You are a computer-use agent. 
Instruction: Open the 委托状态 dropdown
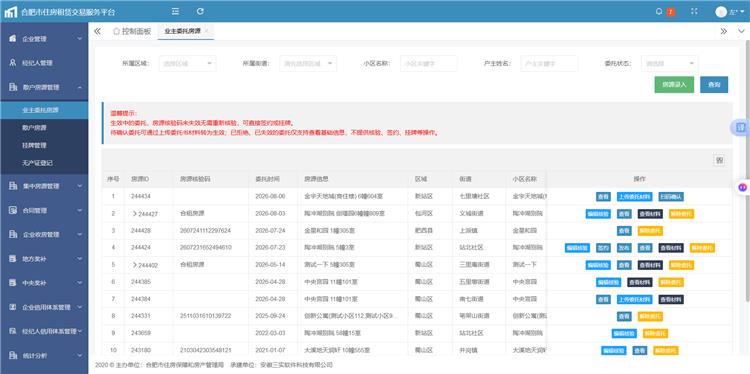click(670, 64)
